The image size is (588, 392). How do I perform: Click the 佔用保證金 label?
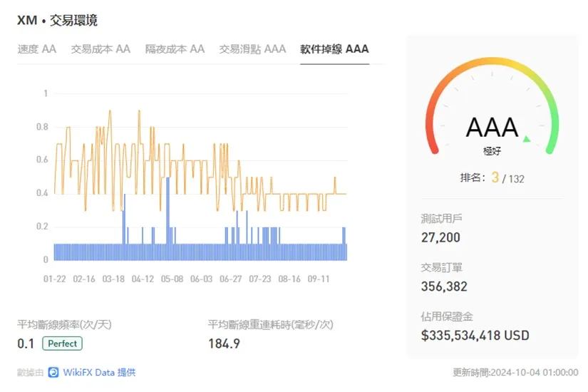point(447,316)
